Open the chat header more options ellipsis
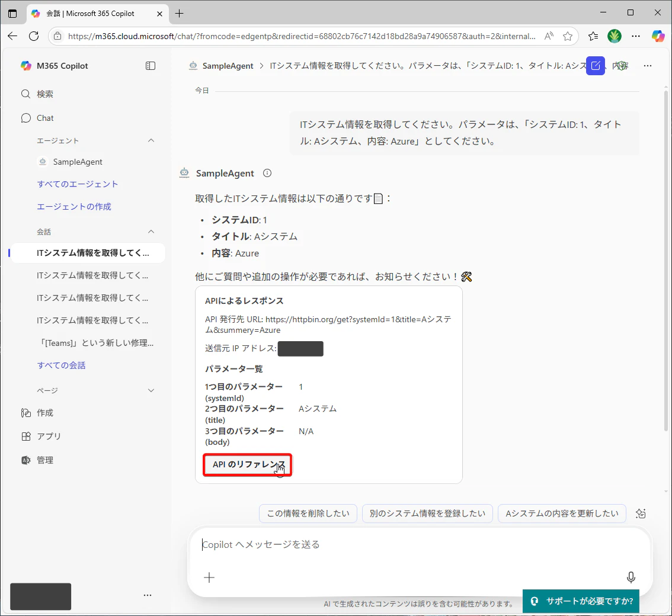Image resolution: width=672 pixels, height=616 pixels. click(648, 66)
